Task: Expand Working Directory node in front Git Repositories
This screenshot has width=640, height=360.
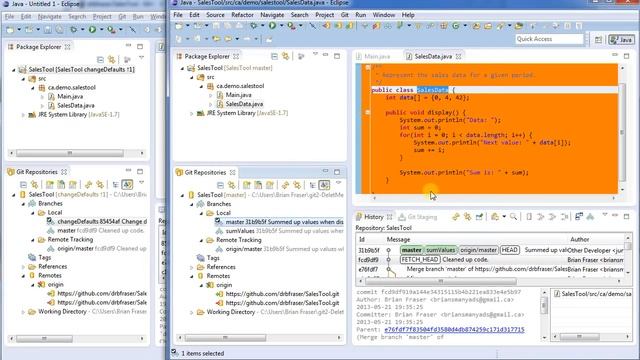Action: [192, 312]
